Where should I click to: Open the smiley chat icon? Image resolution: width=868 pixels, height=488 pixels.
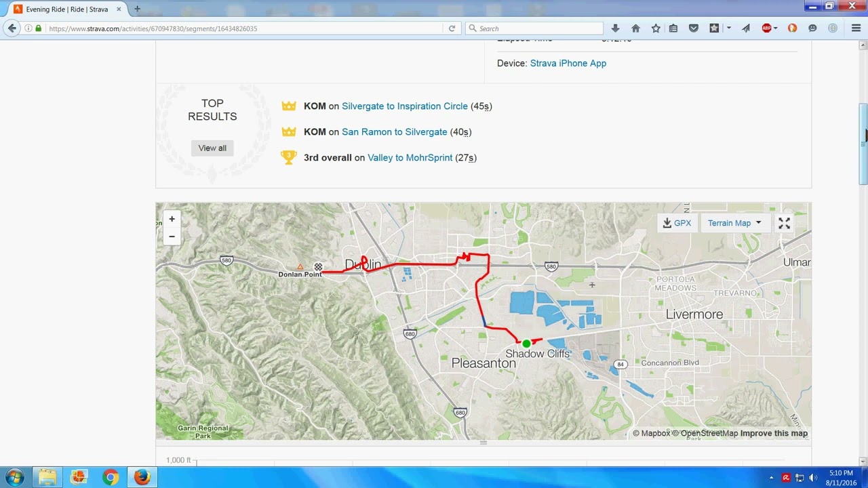point(812,28)
